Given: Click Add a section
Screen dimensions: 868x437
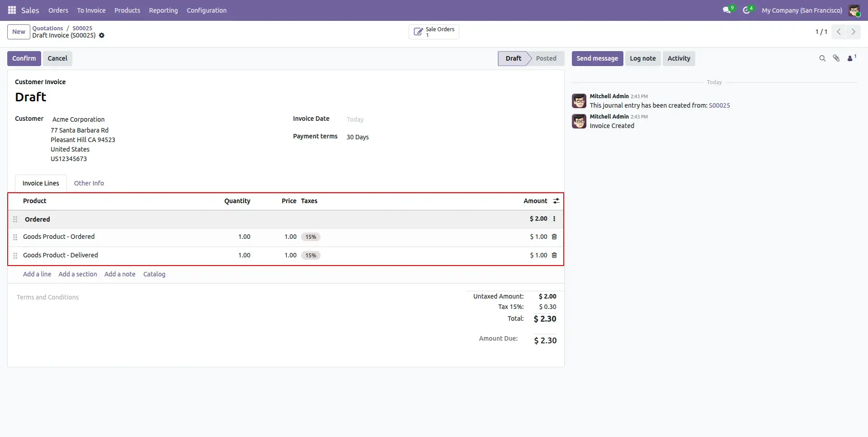Looking at the screenshot, I should click(x=78, y=274).
